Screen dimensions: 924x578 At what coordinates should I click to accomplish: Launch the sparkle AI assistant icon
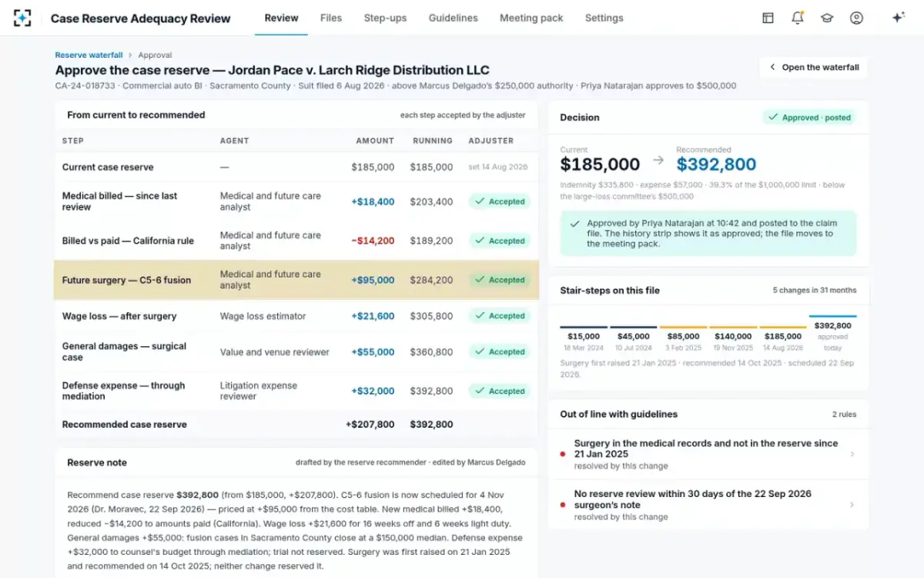point(898,18)
